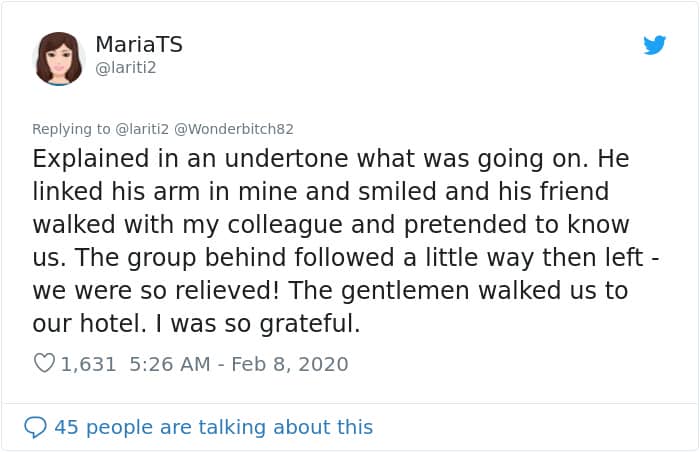700x452 pixels.
Task: Open the 5:26 AM timestamp link
Action: tap(169, 364)
